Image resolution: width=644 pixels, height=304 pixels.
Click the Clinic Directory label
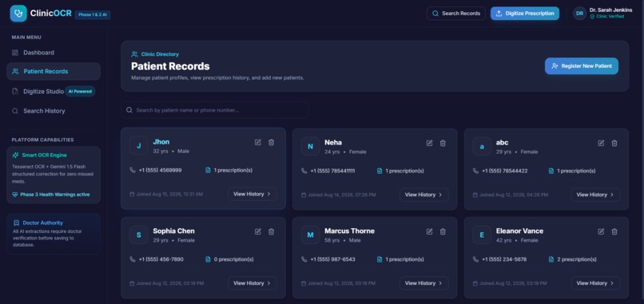pos(160,54)
